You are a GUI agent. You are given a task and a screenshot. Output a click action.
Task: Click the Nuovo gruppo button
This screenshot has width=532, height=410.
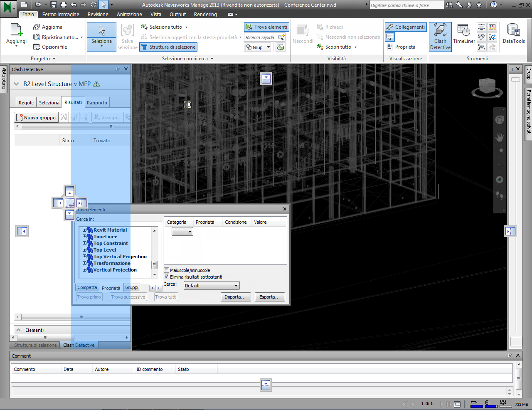click(x=36, y=118)
